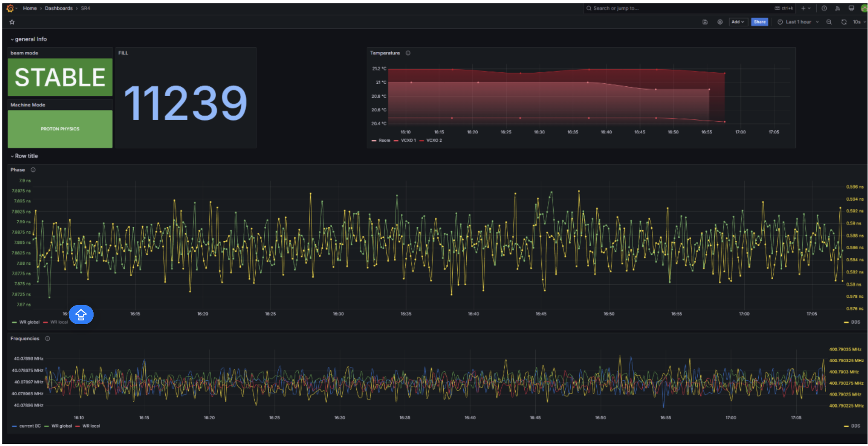
Task: Go to Home in breadcrumb
Action: pos(30,8)
